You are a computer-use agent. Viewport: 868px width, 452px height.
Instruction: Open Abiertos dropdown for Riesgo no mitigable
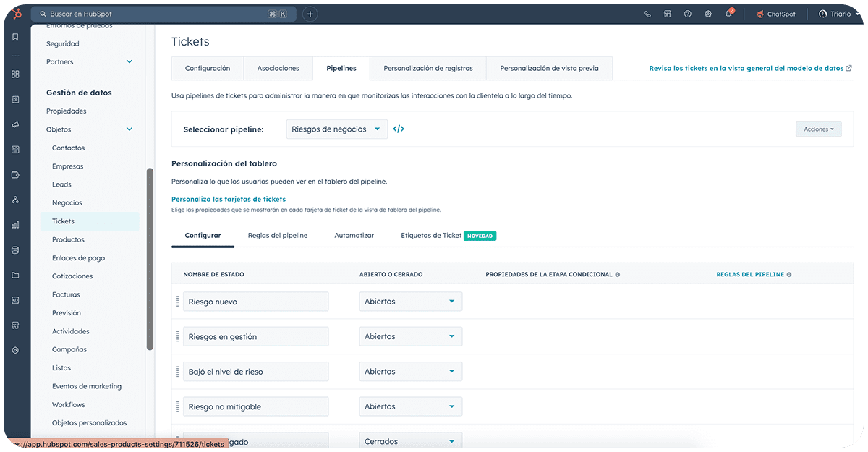(410, 406)
